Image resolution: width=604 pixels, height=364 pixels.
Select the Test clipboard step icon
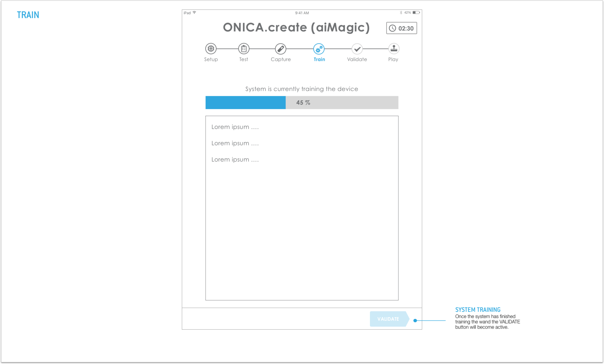[x=244, y=49]
